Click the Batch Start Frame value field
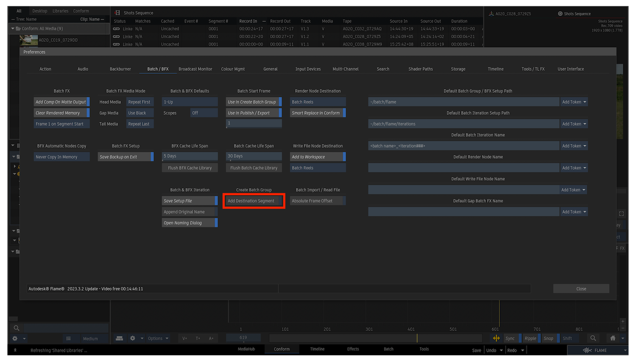 pyautogui.click(x=254, y=123)
